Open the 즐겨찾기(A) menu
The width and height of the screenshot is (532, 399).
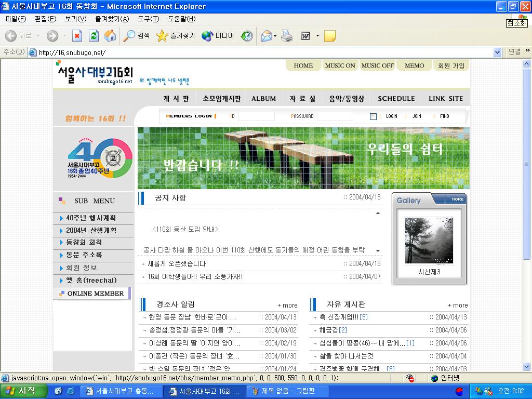112,19
